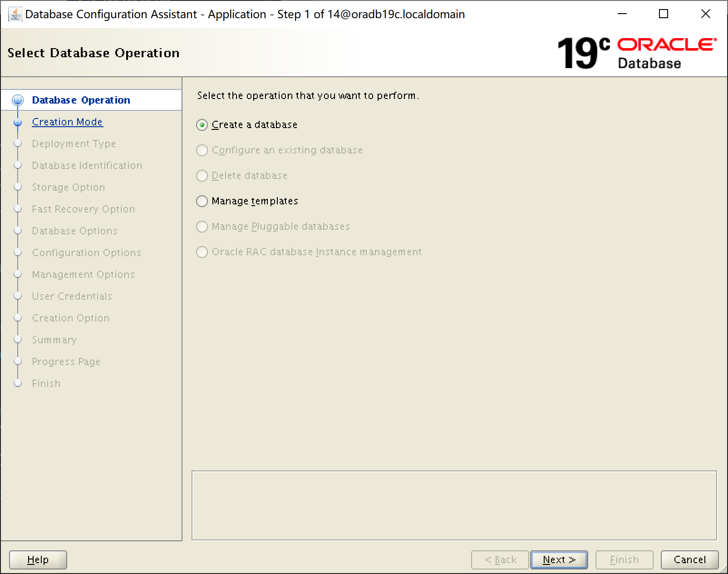Choose the Manage templates radio button
The image size is (728, 574).
pos(202,201)
